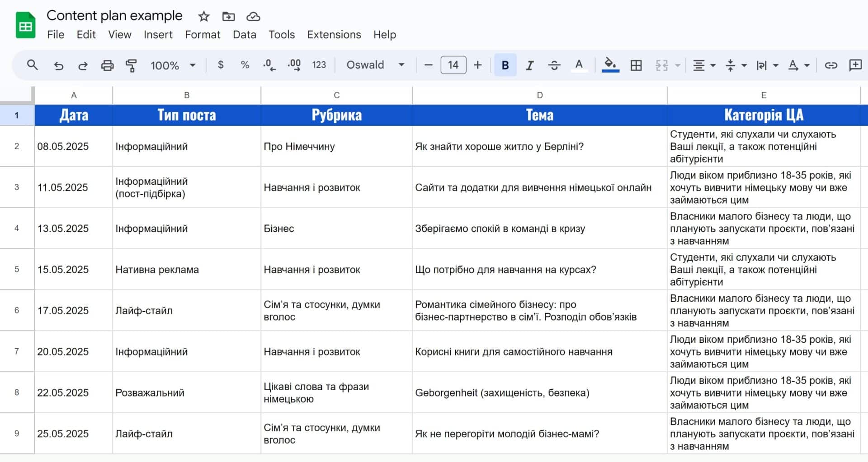Open the Format menu
Screen dimensions: 868x462
tap(202, 35)
